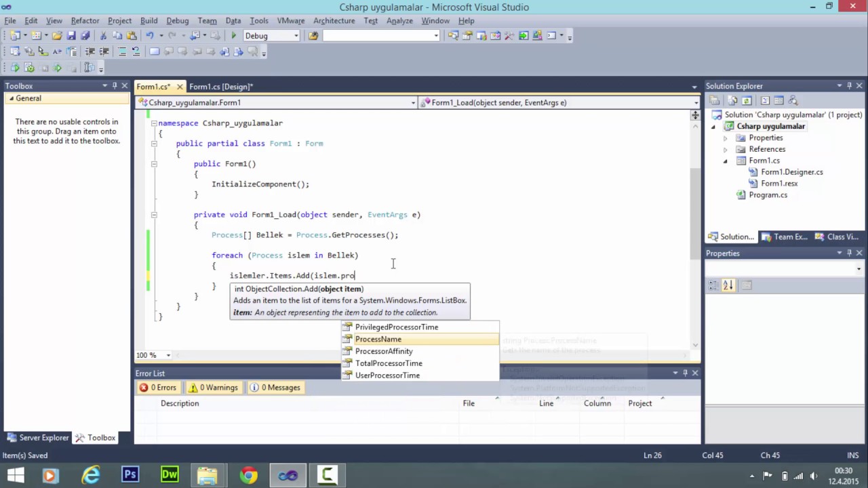The width and height of the screenshot is (868, 488).
Task: Switch to Class View tab
Action: [837, 237]
